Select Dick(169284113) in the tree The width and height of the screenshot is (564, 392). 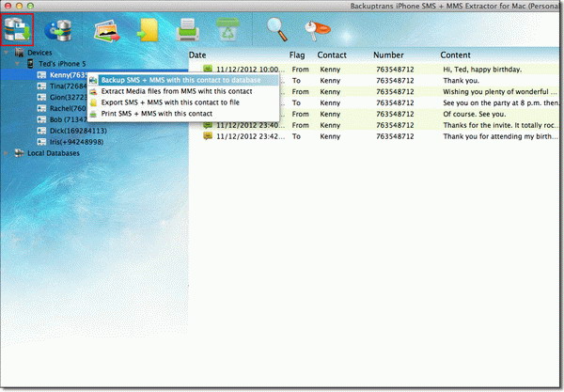click(78, 131)
